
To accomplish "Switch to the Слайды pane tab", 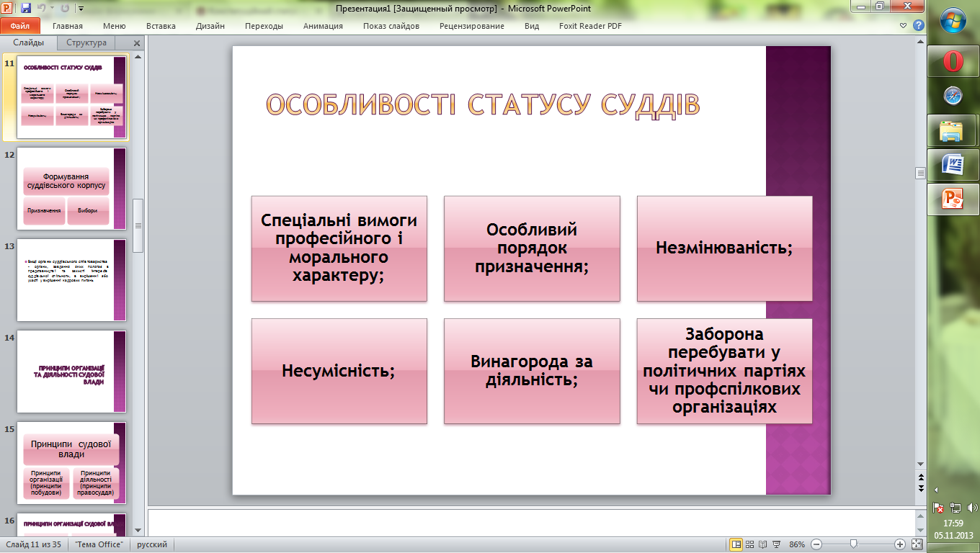I will pyautogui.click(x=29, y=42).
